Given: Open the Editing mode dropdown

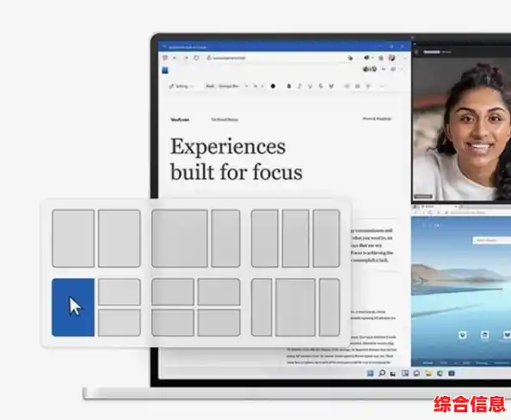Looking at the screenshot, I should click(182, 86).
